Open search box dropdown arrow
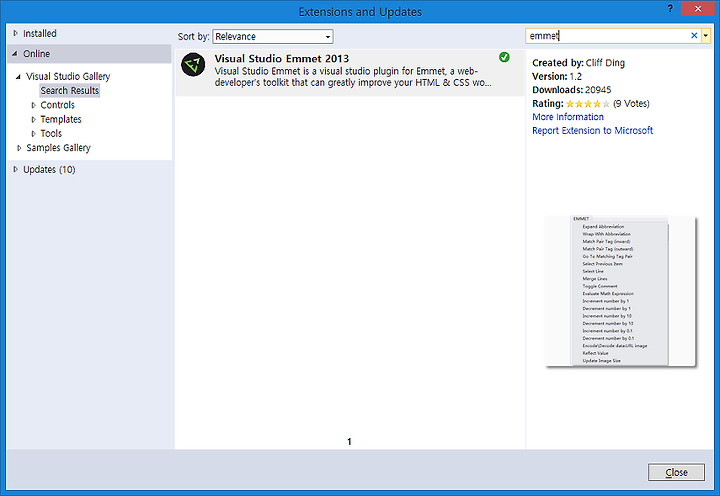 [x=706, y=35]
